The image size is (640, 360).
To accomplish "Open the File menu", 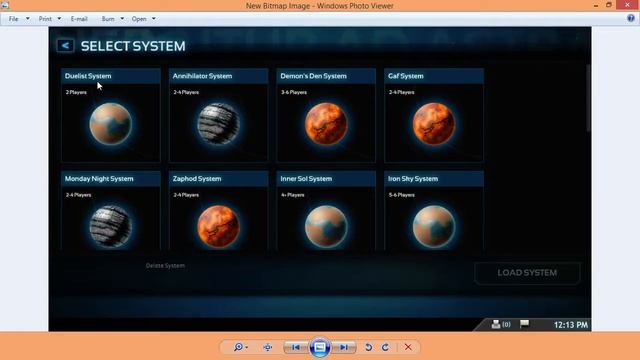I will 13,19.
